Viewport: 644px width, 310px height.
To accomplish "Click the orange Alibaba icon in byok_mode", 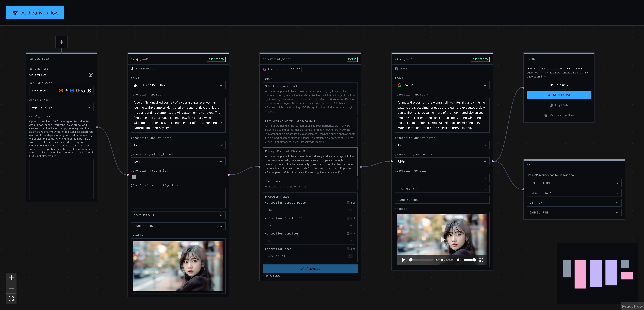I will pos(61,91).
